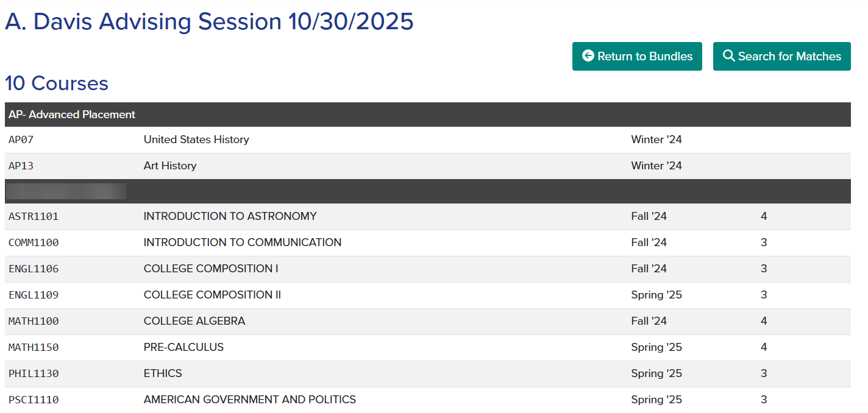This screenshot has height=413, width=868.
Task: Click the back arrow icon on Return to Bundles
Action: point(588,56)
